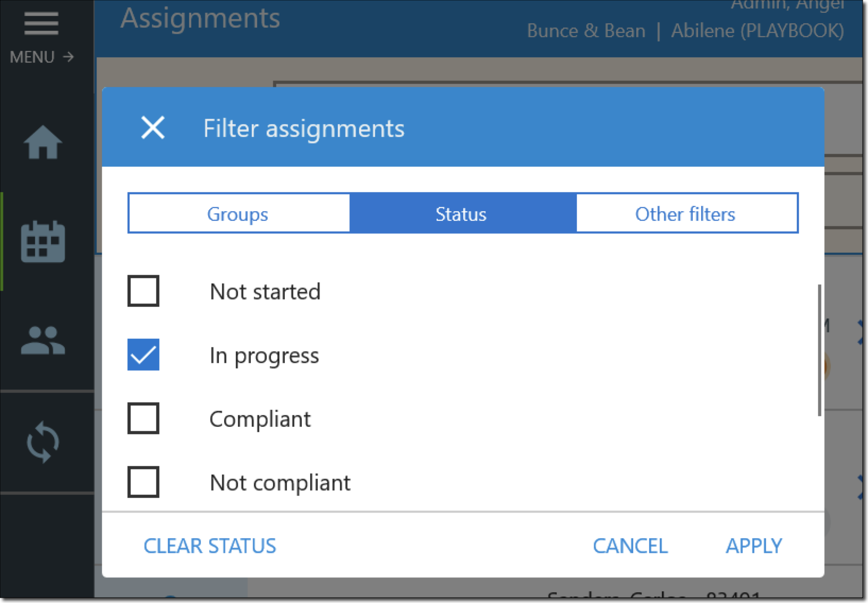Click the Abilene (PLAYBOOK) location text
This screenshot has height=603, width=868.
tap(758, 31)
